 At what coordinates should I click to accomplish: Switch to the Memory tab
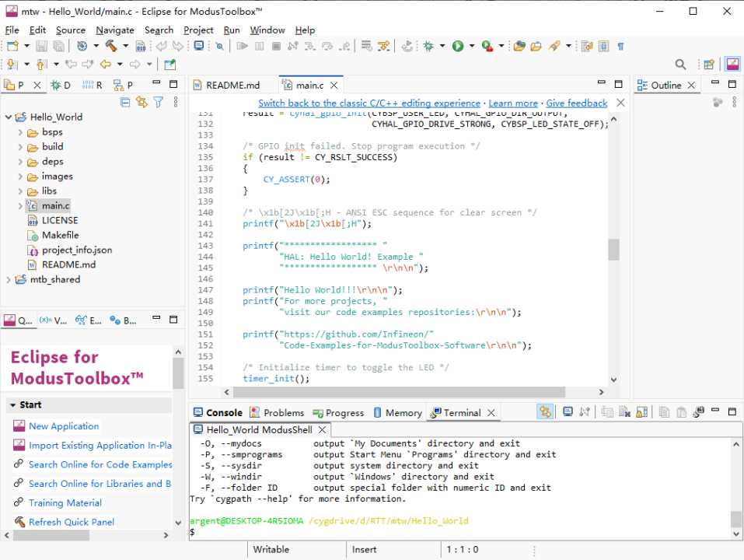click(x=397, y=413)
